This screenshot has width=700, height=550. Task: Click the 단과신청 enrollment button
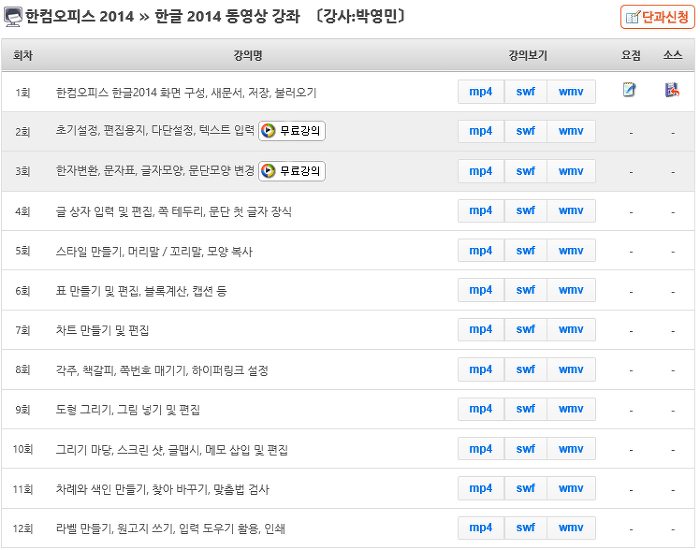(x=657, y=17)
